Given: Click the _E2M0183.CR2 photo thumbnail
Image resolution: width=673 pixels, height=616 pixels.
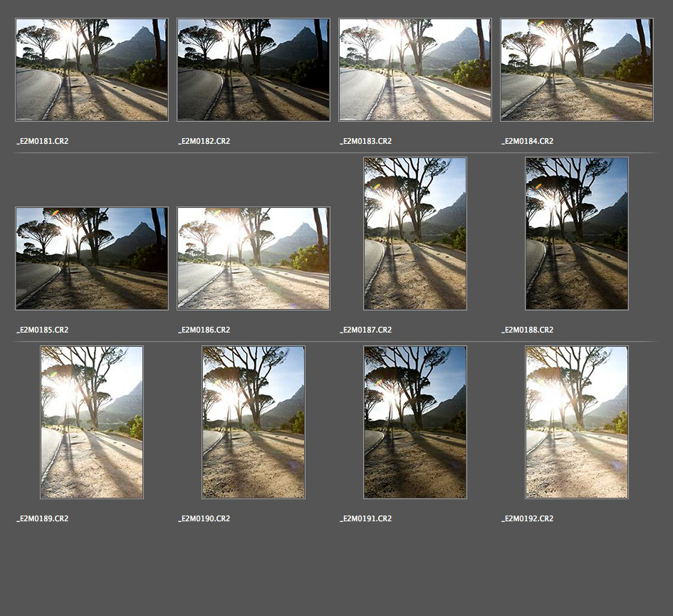Looking at the screenshot, I should tap(415, 70).
